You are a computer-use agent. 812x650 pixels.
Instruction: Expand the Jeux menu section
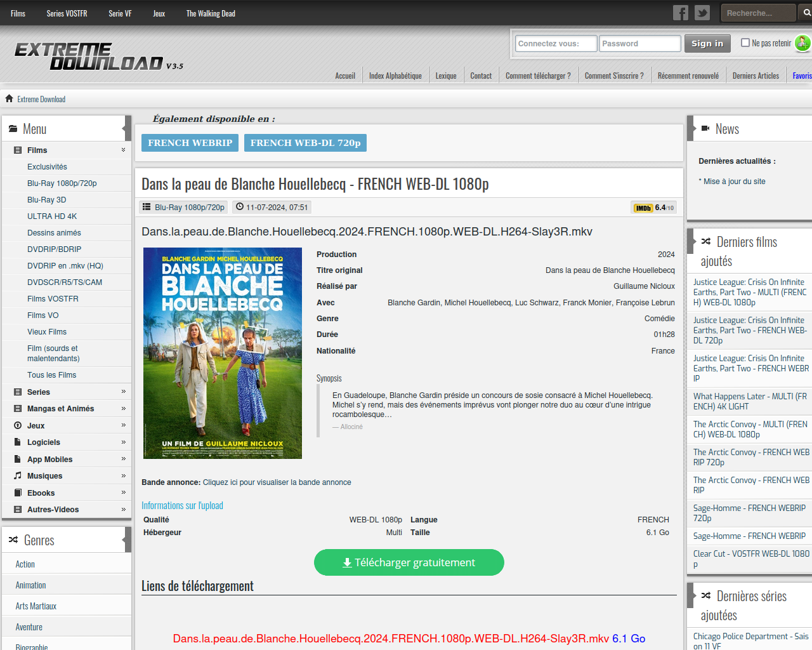(123, 425)
